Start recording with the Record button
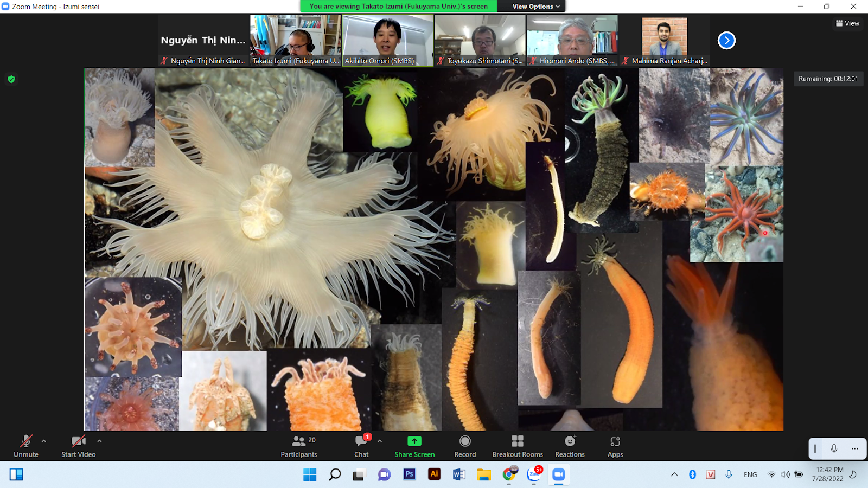The height and width of the screenshot is (488, 868). (x=465, y=446)
